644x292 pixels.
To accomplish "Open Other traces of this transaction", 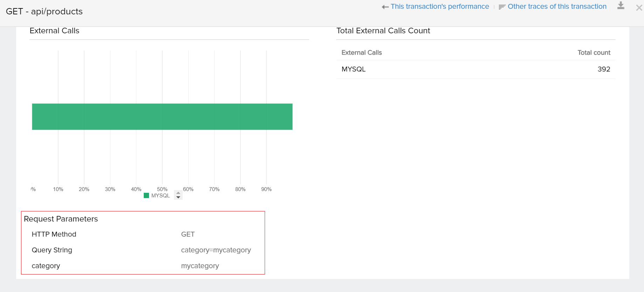I will [557, 7].
